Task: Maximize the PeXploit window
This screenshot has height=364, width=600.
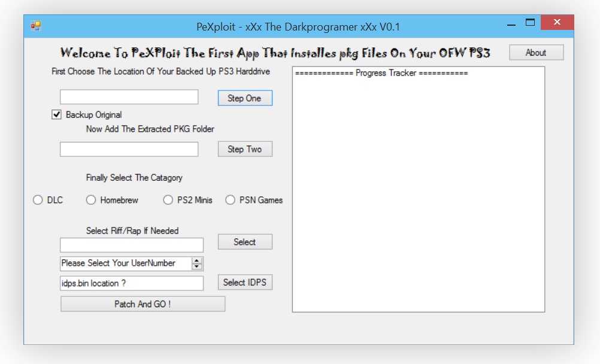Action: [530, 23]
